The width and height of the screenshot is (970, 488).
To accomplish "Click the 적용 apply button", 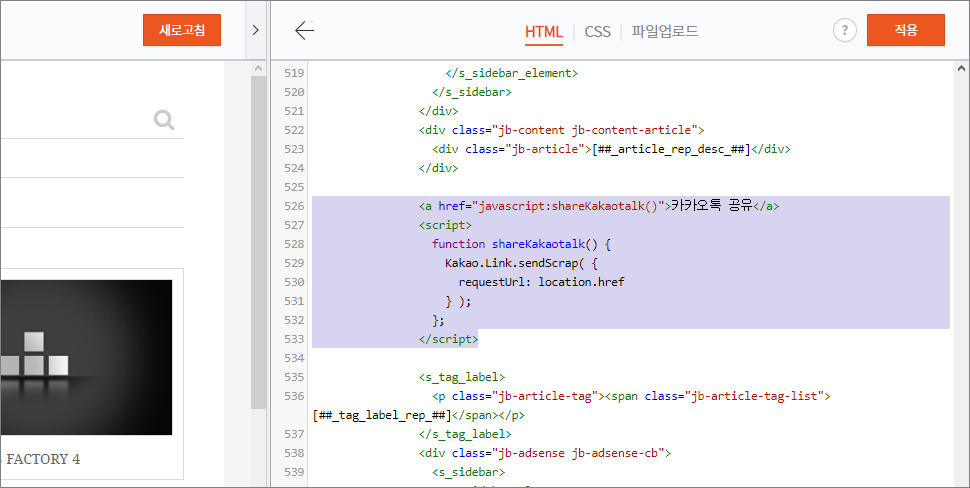I will [x=906, y=30].
